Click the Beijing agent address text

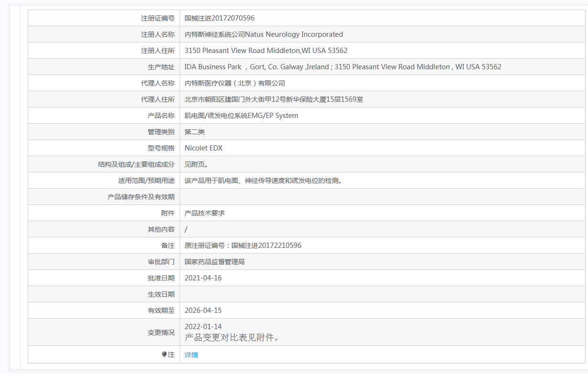(x=274, y=99)
